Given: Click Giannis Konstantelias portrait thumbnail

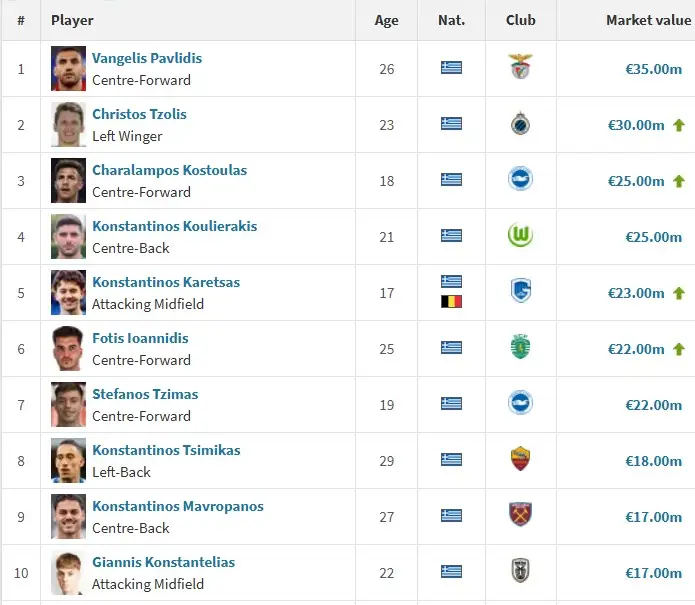Looking at the screenshot, I should (x=69, y=572).
